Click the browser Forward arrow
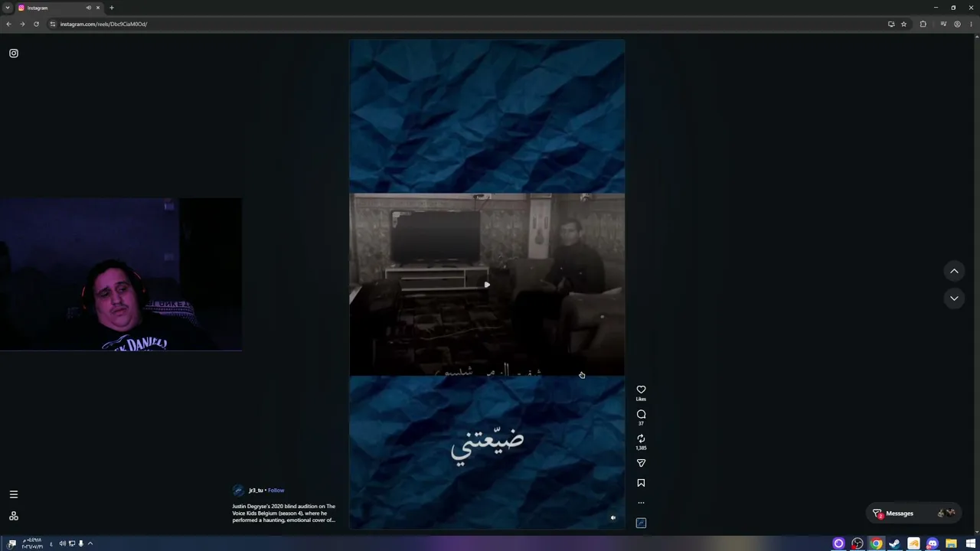The height and width of the screenshot is (551, 980). (x=22, y=24)
